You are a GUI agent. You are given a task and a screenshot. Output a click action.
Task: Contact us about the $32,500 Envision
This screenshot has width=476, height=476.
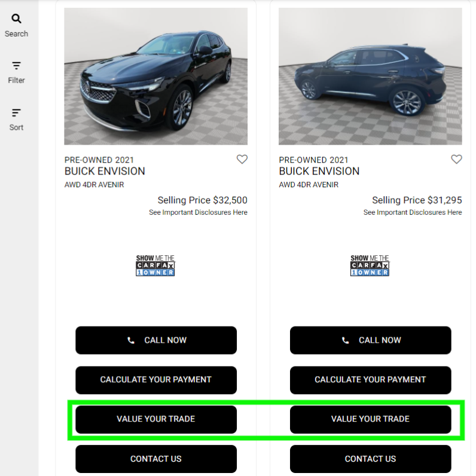[156, 459]
